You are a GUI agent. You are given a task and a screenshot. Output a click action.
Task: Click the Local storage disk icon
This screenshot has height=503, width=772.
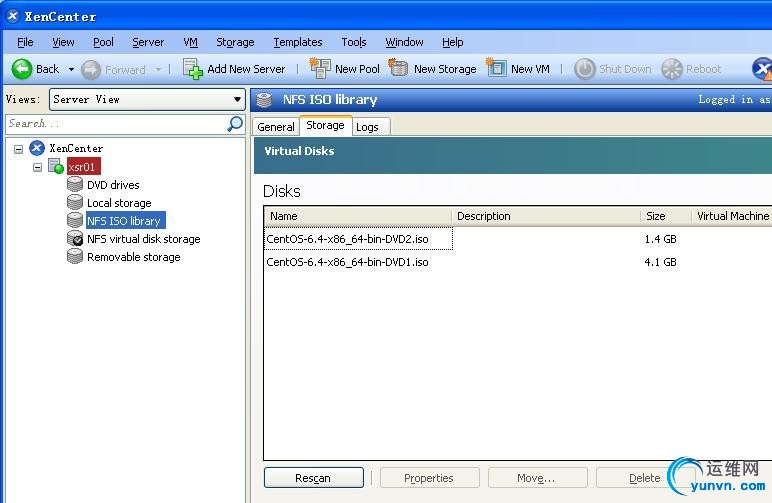coord(75,202)
